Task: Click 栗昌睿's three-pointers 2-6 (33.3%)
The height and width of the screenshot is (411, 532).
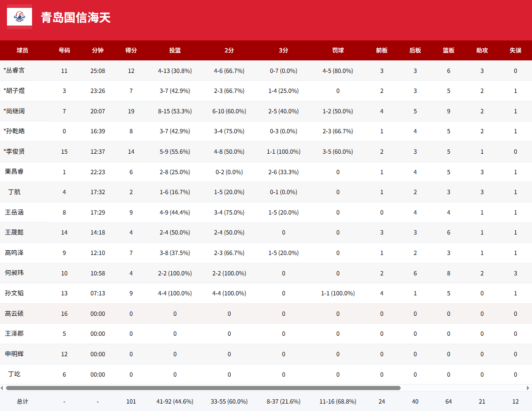Action: pyautogui.click(x=283, y=172)
